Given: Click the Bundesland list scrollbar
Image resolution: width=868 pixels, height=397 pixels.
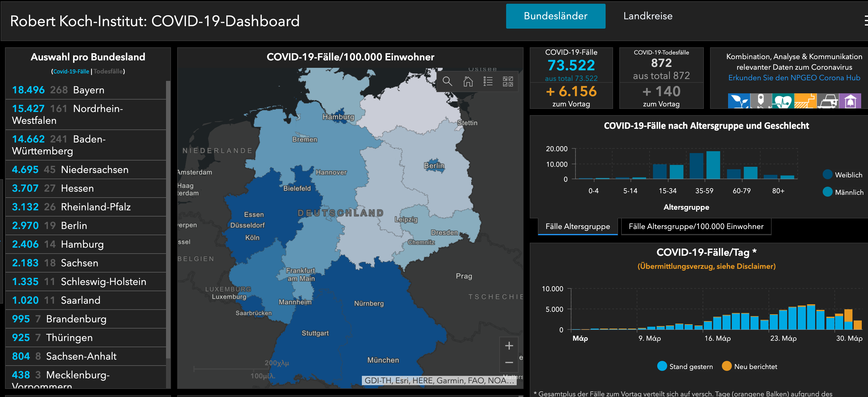Looking at the screenshot, I should pyautogui.click(x=168, y=219).
